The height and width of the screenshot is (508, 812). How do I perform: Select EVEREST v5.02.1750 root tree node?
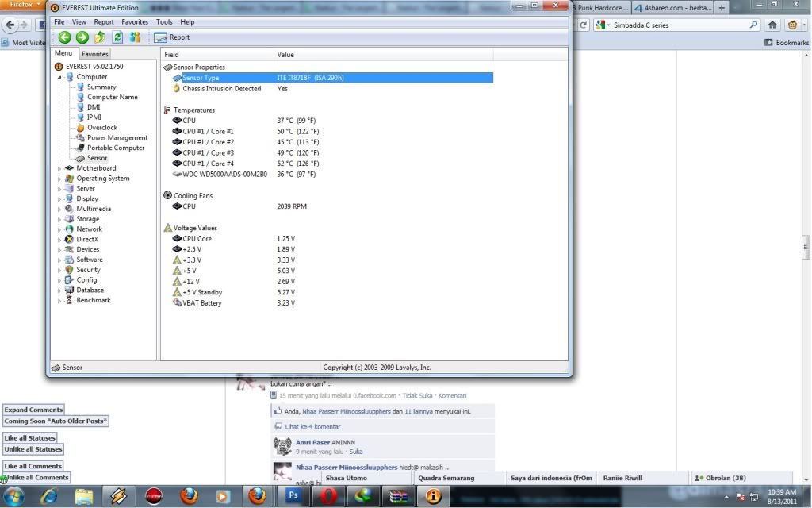[94, 67]
